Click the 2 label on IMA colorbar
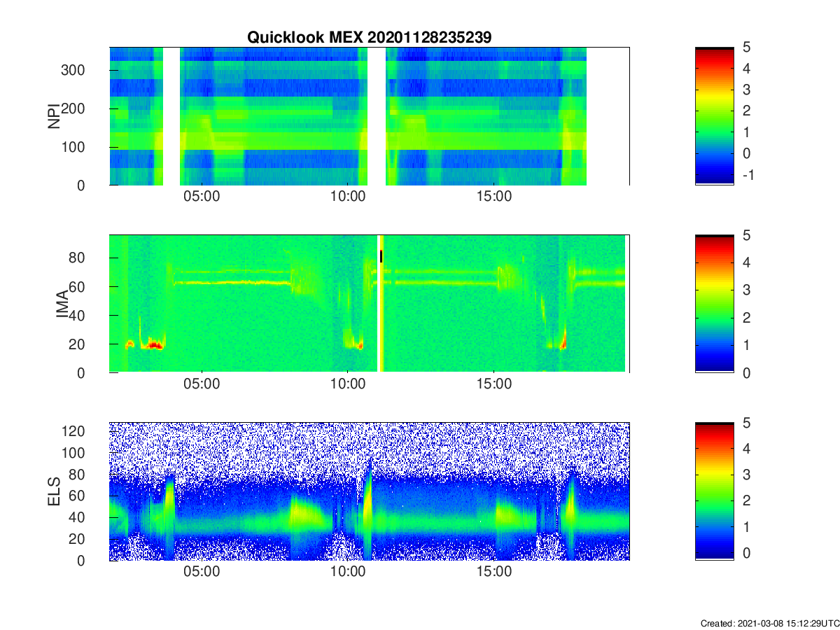Image resolution: width=840 pixels, height=630 pixels. [746, 318]
